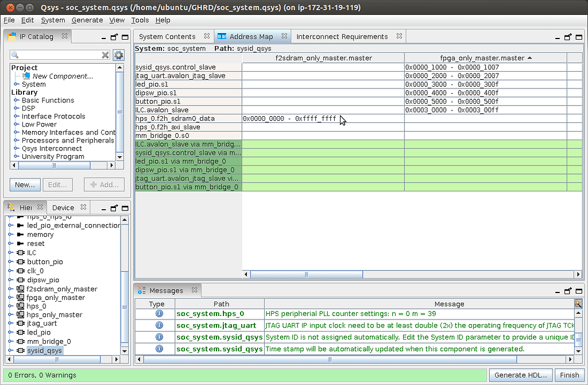Viewport: 588px width, 385px height.
Task: Close the Hierarchy tab
Action: 40,207
